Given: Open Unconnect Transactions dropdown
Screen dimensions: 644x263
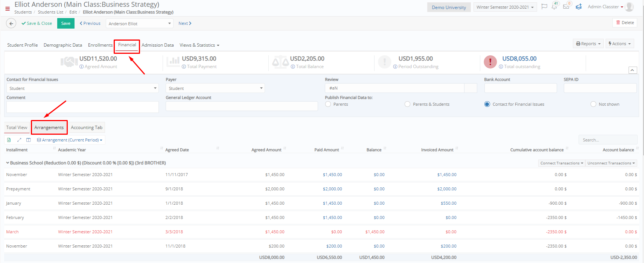Looking at the screenshot, I should tap(611, 163).
